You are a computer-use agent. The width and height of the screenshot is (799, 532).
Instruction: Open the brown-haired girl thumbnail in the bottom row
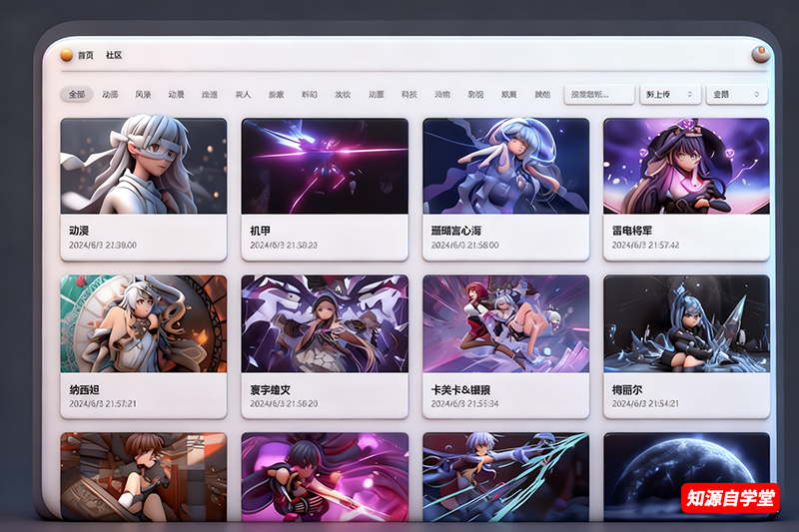pyautogui.click(x=144, y=477)
